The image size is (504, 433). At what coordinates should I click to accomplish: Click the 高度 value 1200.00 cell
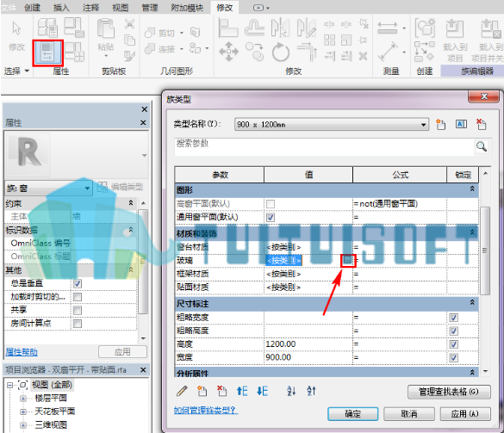[308, 344]
